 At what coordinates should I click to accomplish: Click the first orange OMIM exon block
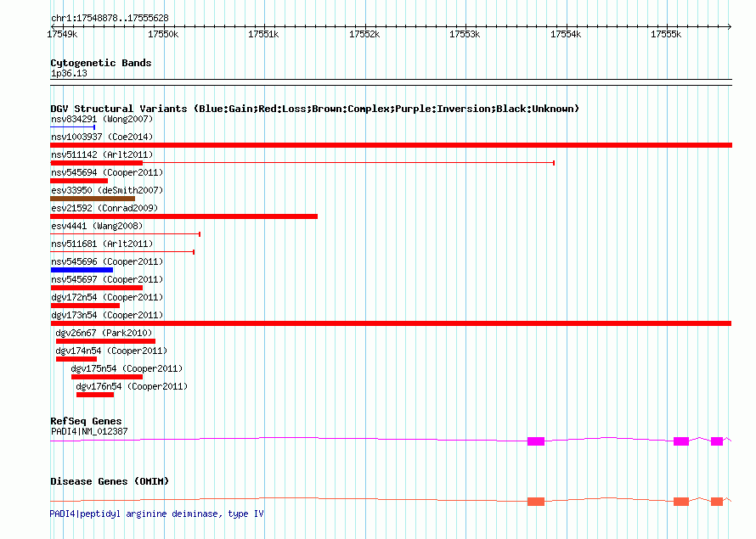click(536, 502)
